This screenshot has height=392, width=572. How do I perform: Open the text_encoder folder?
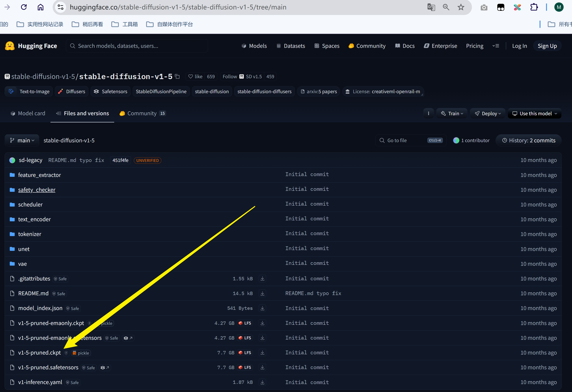[x=34, y=219]
